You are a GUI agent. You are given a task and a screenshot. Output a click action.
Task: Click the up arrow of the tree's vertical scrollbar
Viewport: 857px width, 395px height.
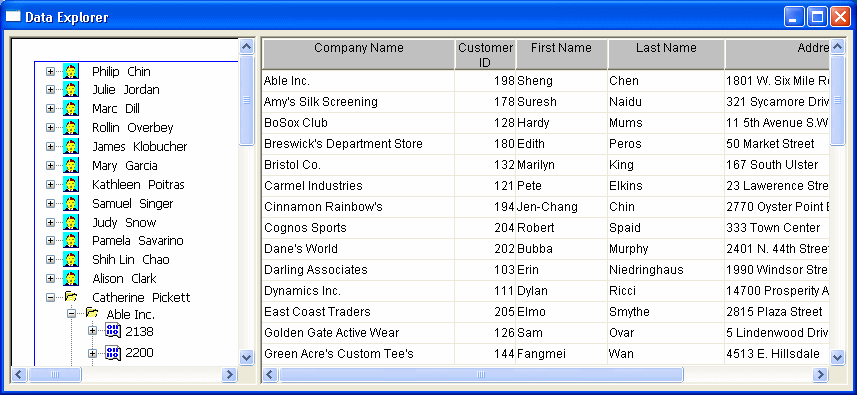click(x=247, y=47)
